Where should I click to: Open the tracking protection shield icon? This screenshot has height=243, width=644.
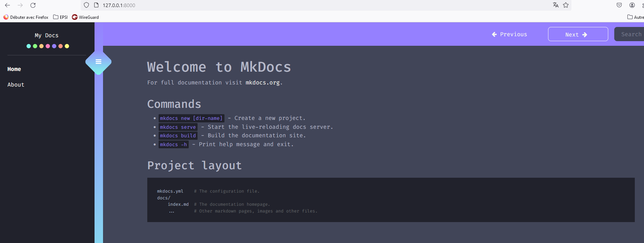pos(86,5)
